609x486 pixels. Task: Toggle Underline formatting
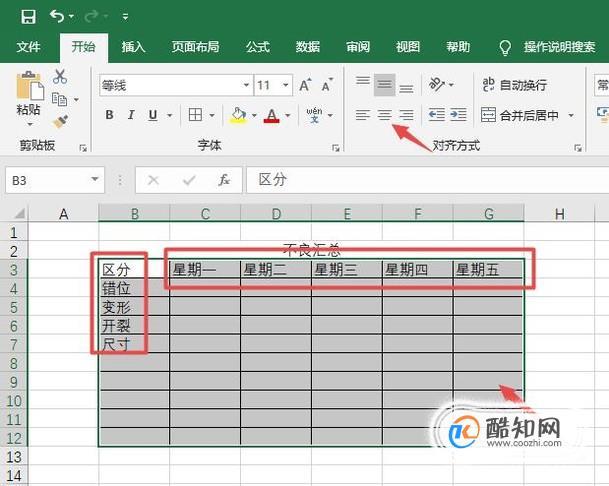point(153,115)
